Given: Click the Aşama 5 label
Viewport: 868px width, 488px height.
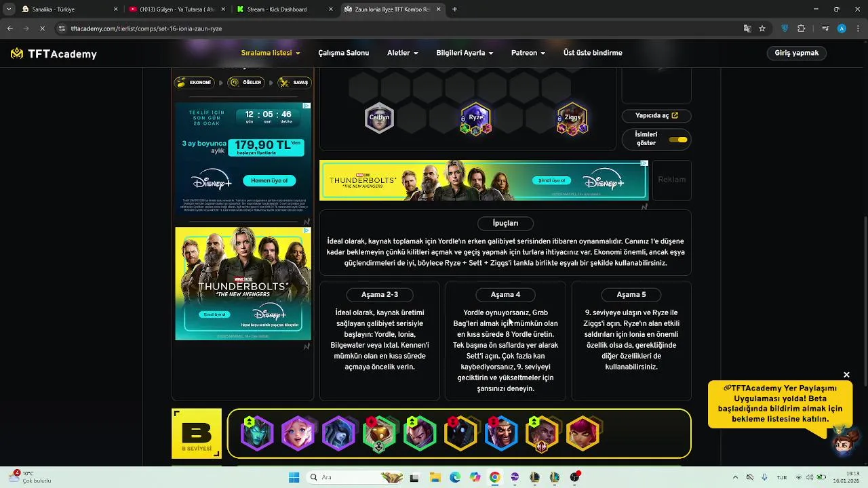Looking at the screenshot, I should point(631,294).
